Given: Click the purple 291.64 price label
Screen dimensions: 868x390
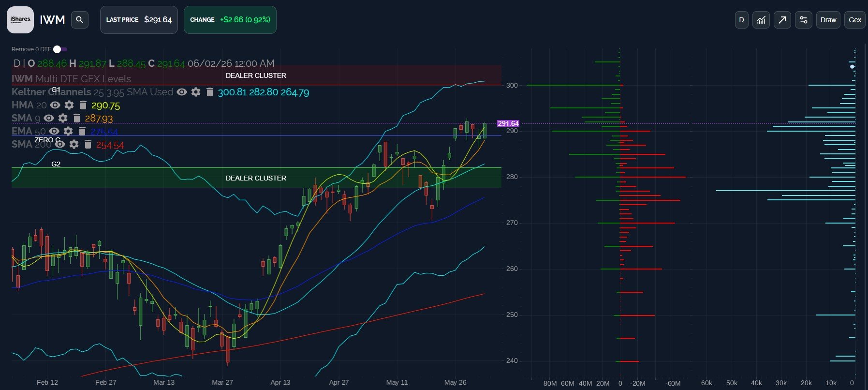Looking at the screenshot, I should coord(508,123).
